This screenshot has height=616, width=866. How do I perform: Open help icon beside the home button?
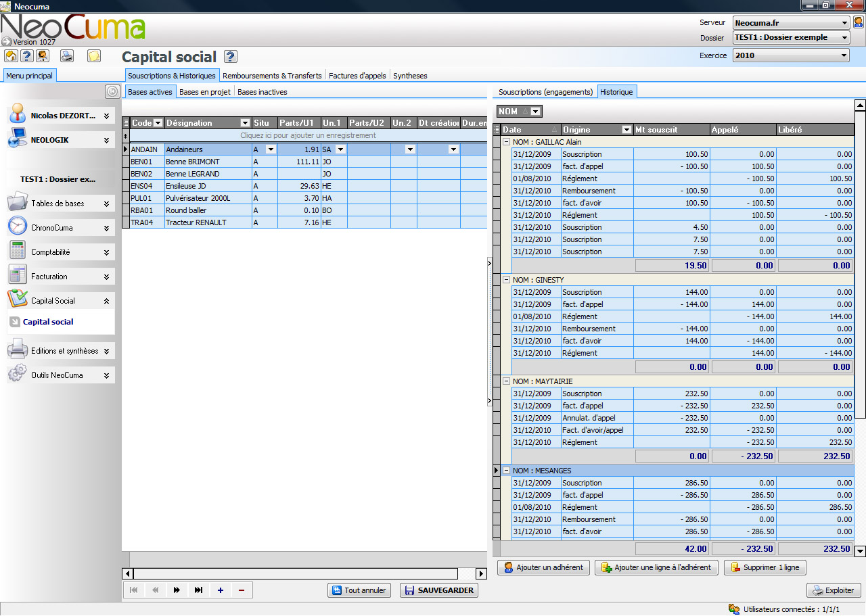click(x=27, y=56)
